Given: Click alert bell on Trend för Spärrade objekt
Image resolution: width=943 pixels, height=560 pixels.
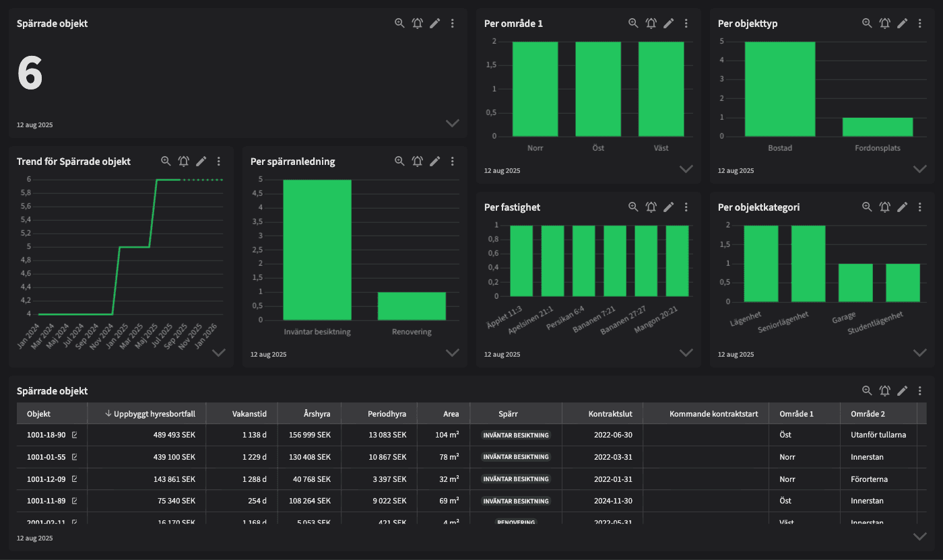Looking at the screenshot, I should point(183,161).
